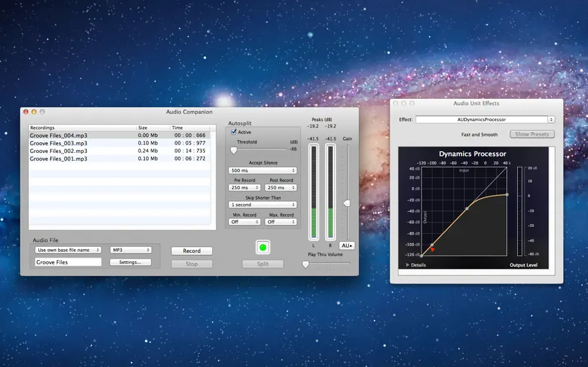Open the Min. Record dropdown
The width and height of the screenshot is (588, 367).
point(244,222)
